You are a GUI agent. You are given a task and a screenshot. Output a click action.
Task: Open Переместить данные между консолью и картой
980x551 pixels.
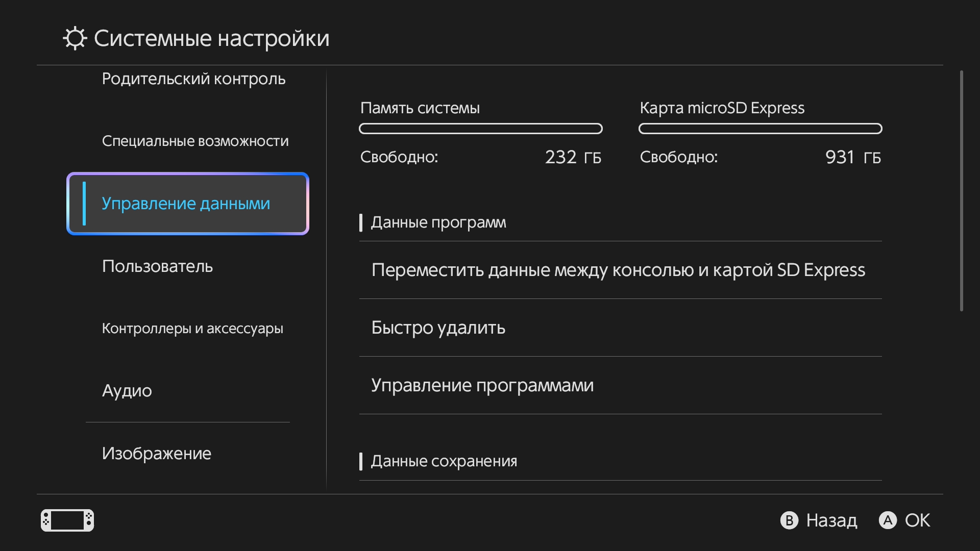tap(618, 270)
